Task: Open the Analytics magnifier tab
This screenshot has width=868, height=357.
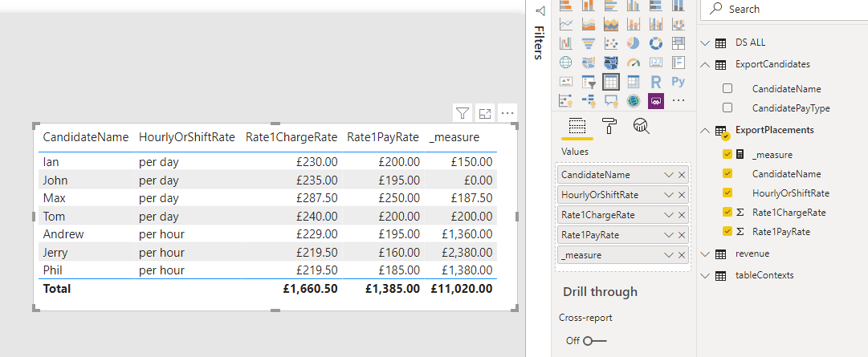Action: 641,126
